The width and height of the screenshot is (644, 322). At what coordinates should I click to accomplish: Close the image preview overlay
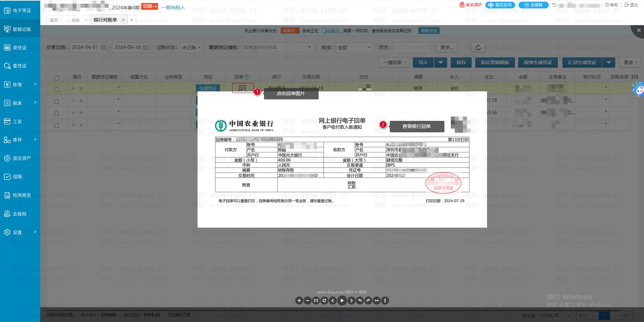click(639, 30)
